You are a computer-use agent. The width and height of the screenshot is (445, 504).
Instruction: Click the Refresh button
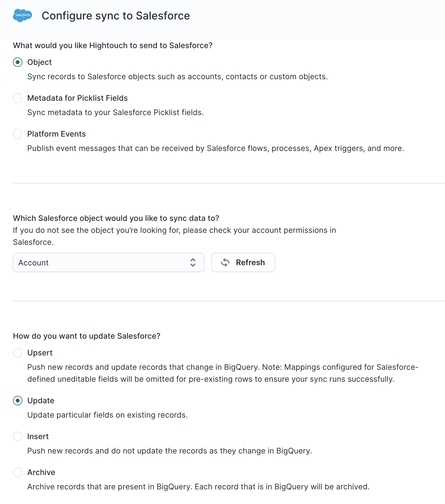click(x=243, y=262)
